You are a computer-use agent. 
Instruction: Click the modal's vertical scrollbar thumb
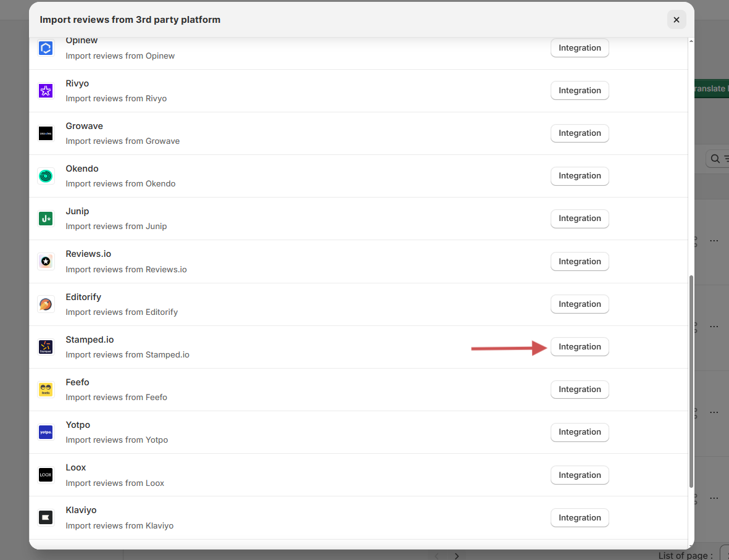point(691,380)
